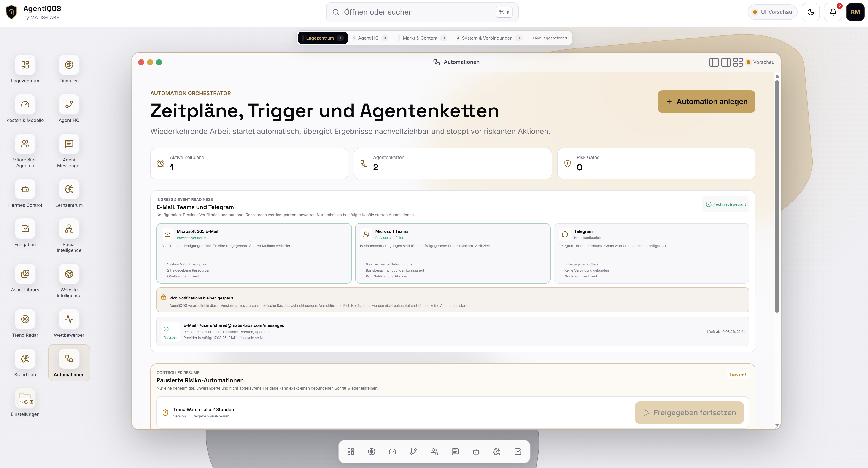Open the Einstellungen folder icon
Image resolution: width=868 pixels, height=468 pixels.
(25, 398)
